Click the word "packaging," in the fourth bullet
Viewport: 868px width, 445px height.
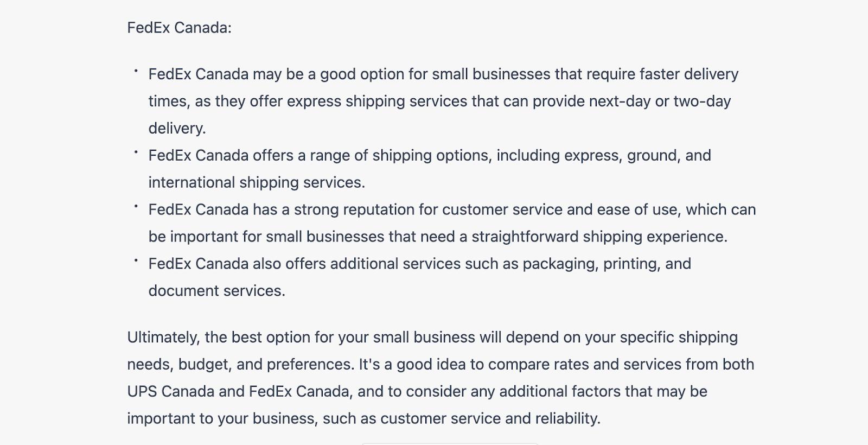click(560, 264)
